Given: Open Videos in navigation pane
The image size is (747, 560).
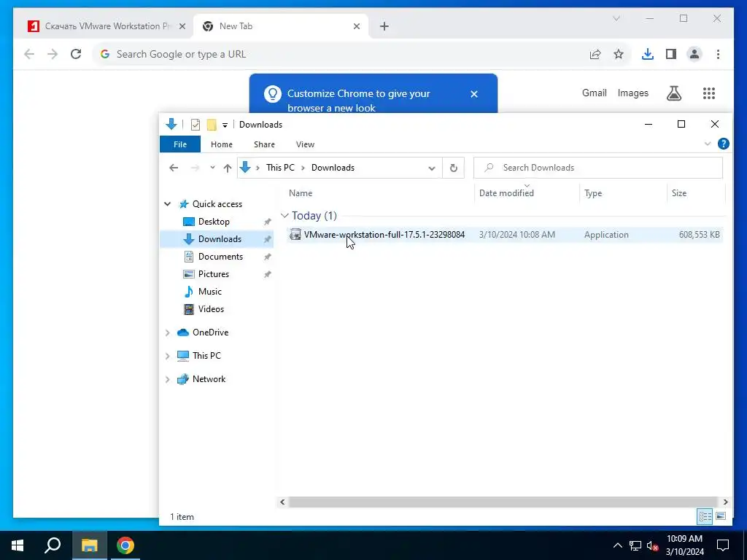Looking at the screenshot, I should pyautogui.click(x=211, y=309).
